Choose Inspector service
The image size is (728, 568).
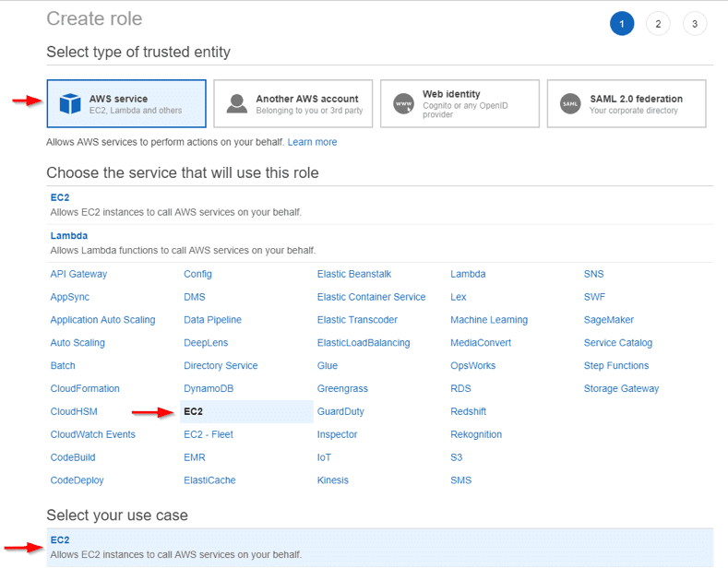[x=337, y=434]
